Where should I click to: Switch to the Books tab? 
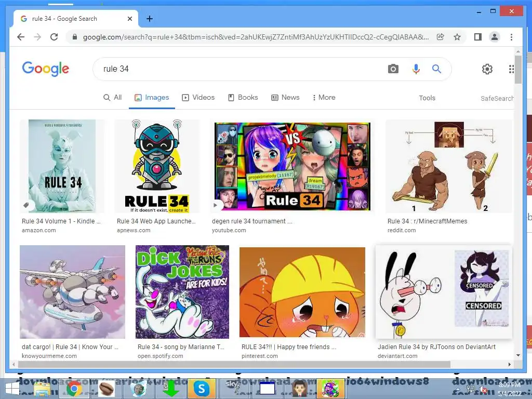(243, 97)
